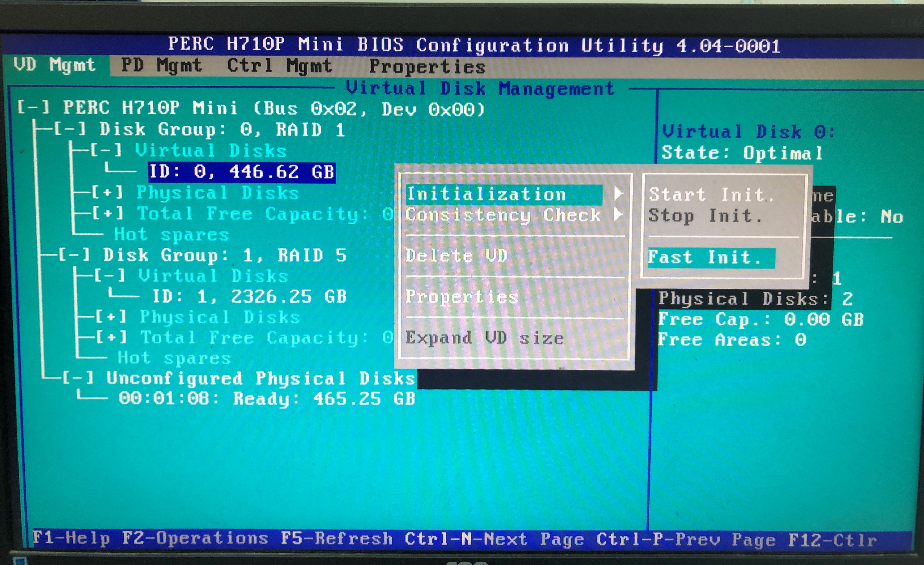Click the BIOS Configuration Utility title bar
The image size is (924, 565).
(474, 45)
